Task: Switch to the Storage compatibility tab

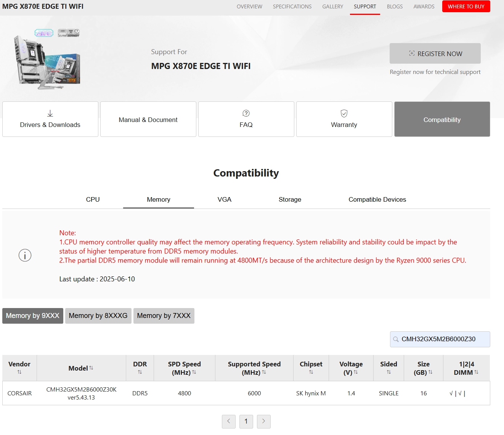Action: click(290, 199)
